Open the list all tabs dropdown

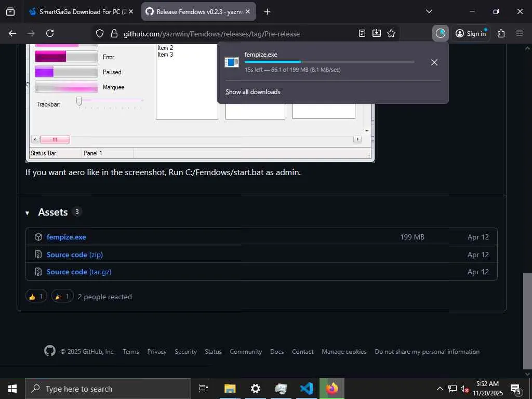(x=429, y=11)
